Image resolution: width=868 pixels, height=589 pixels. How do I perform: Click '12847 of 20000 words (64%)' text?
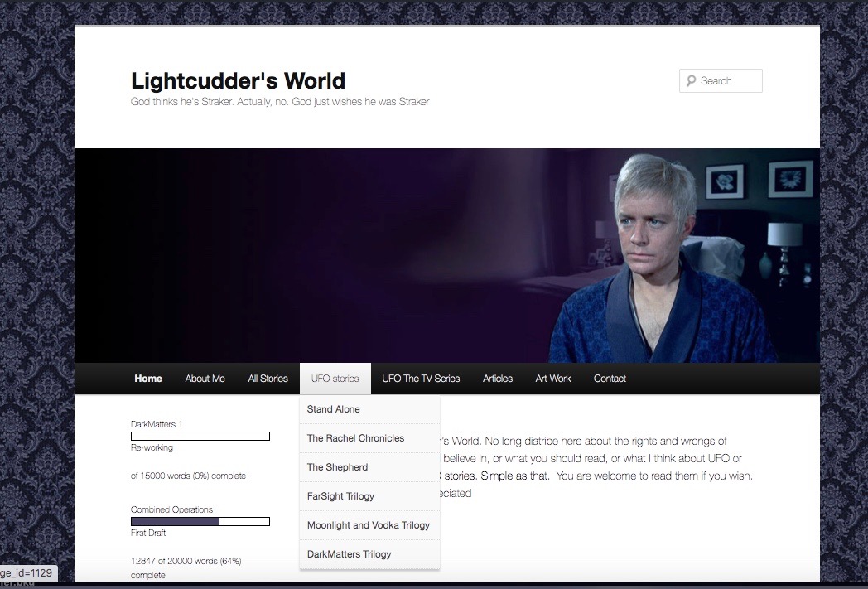tap(186, 562)
